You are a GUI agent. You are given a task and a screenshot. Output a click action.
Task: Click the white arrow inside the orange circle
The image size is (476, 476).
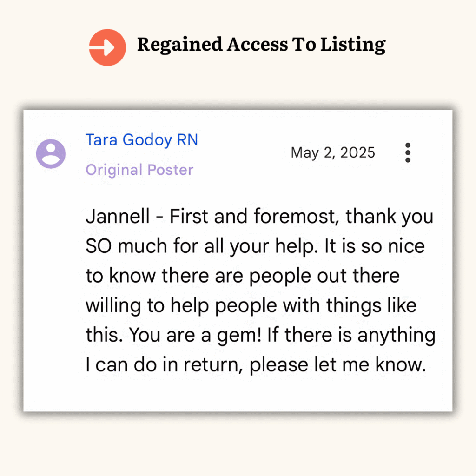tap(102, 47)
